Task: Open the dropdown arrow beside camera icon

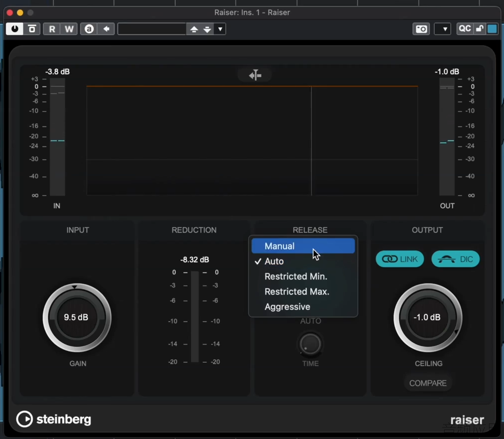Action: click(x=443, y=29)
